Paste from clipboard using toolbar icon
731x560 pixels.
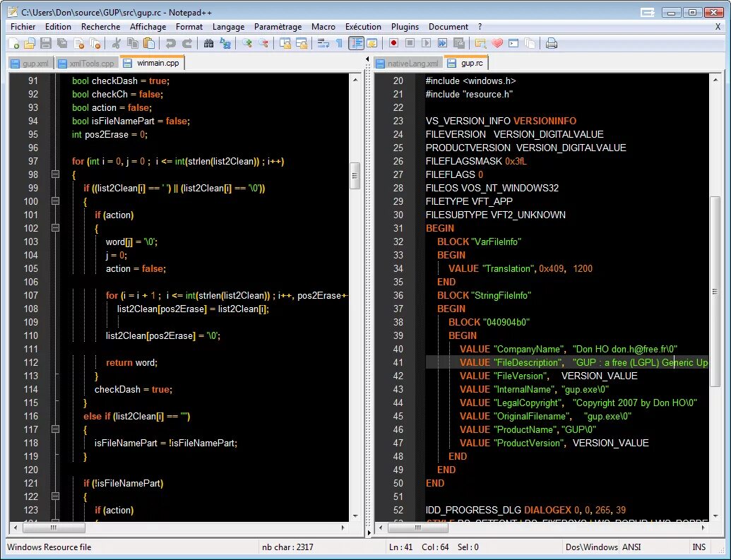[x=149, y=43]
